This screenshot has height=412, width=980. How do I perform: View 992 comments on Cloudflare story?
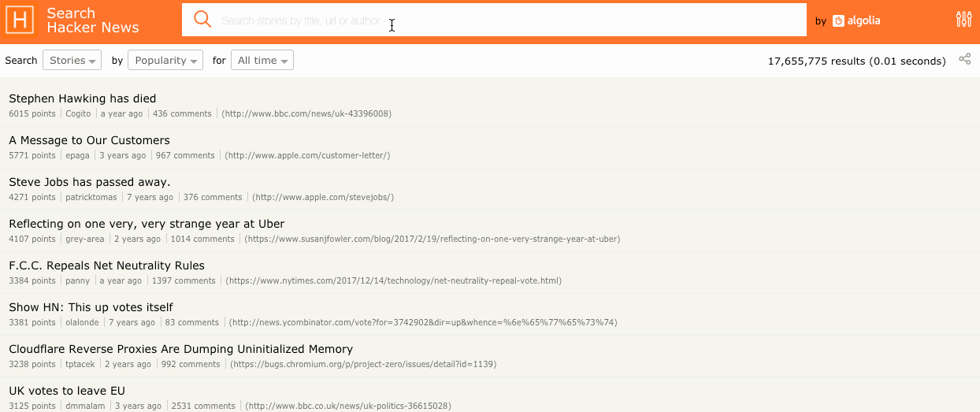(x=191, y=364)
